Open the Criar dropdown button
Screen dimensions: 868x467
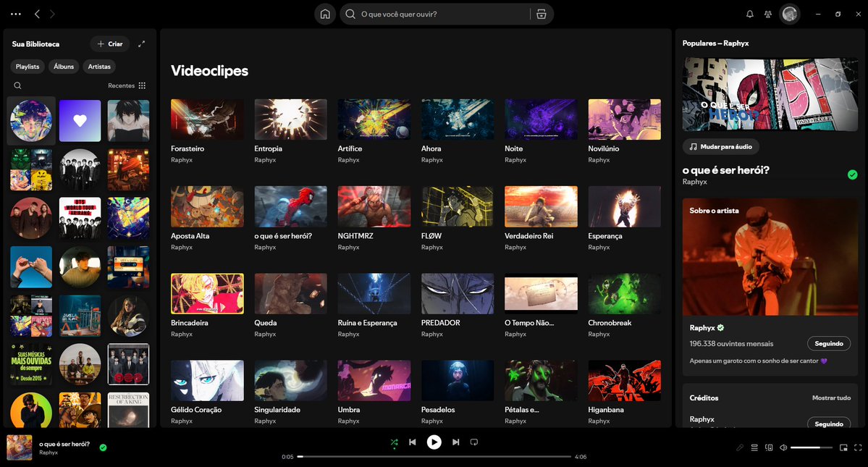pos(109,43)
